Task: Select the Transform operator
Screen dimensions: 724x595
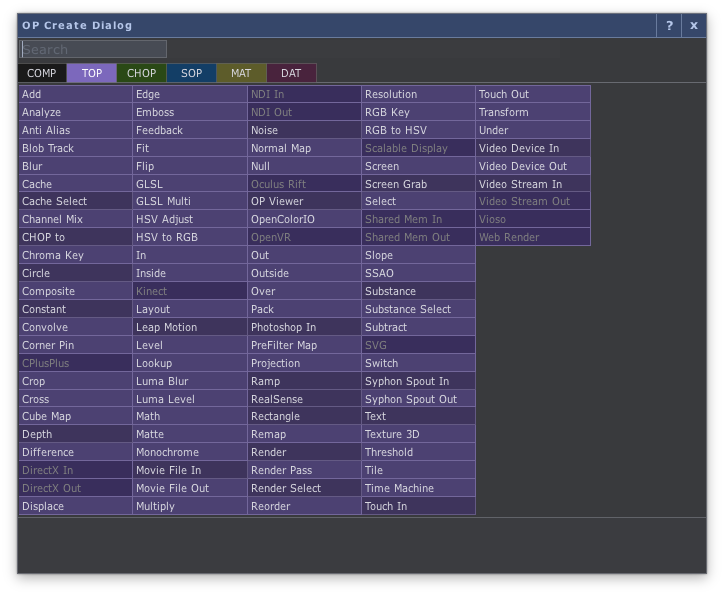Action: 533,112
